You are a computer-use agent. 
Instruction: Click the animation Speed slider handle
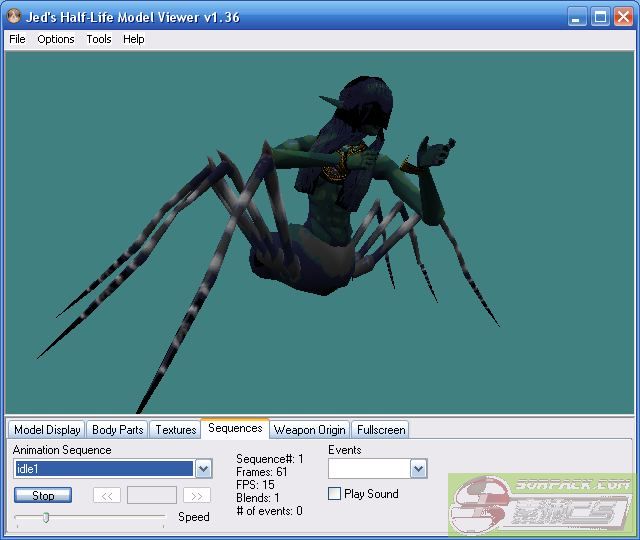[46, 517]
